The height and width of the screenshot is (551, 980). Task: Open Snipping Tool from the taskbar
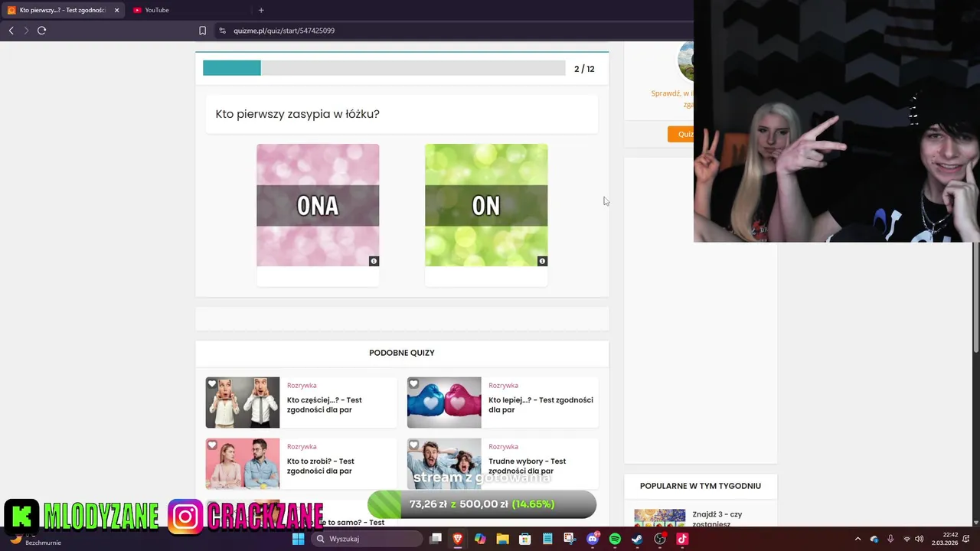(x=570, y=539)
